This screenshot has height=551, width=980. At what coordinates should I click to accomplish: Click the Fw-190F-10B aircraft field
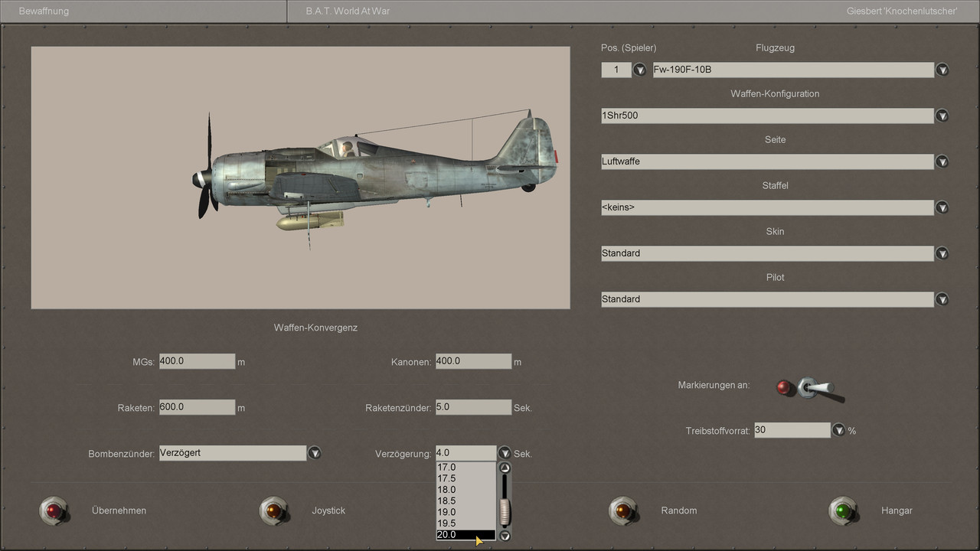click(x=793, y=70)
